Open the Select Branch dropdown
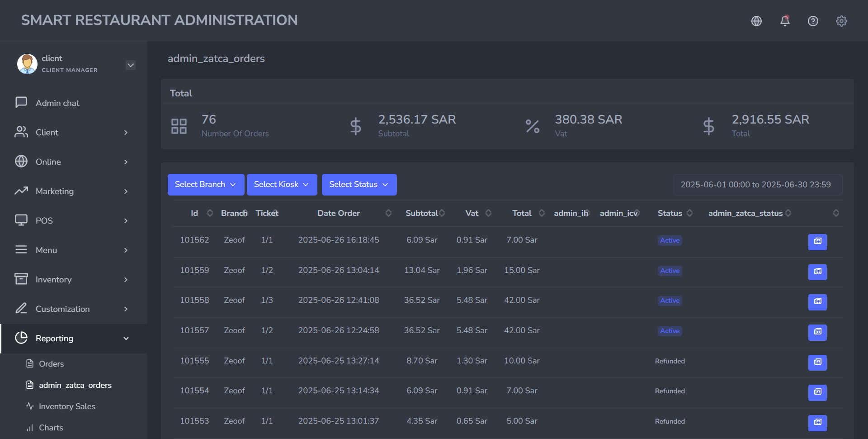 pyautogui.click(x=206, y=185)
